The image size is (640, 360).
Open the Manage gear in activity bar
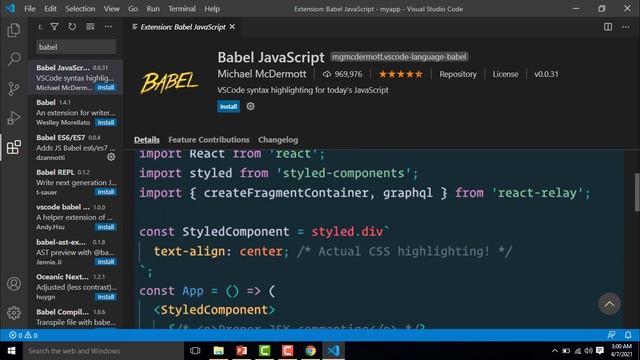click(x=13, y=313)
